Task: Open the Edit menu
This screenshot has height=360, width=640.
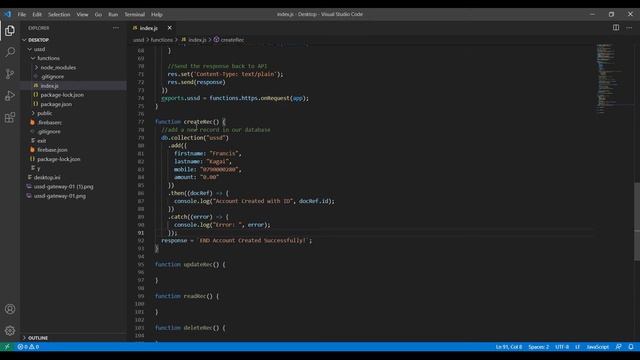Action: [37, 14]
